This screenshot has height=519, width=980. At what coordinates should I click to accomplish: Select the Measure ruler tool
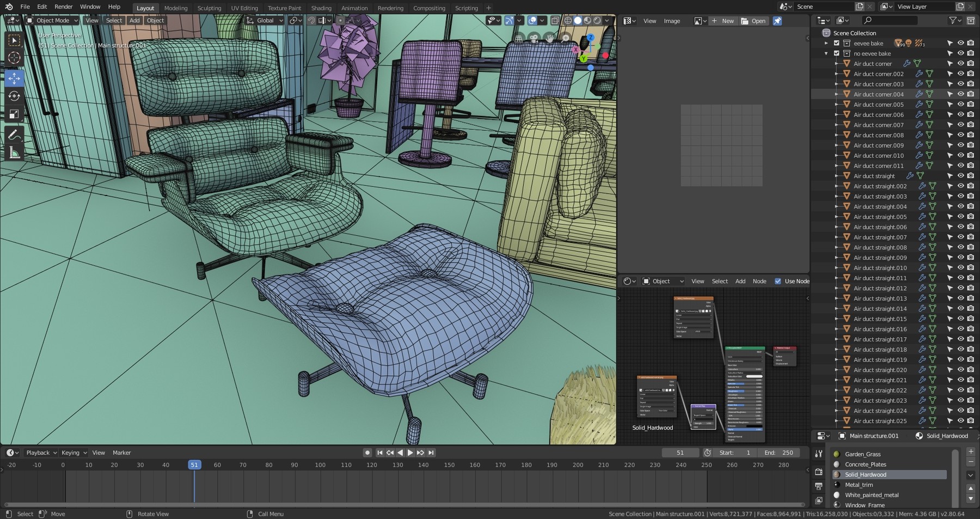tap(14, 153)
